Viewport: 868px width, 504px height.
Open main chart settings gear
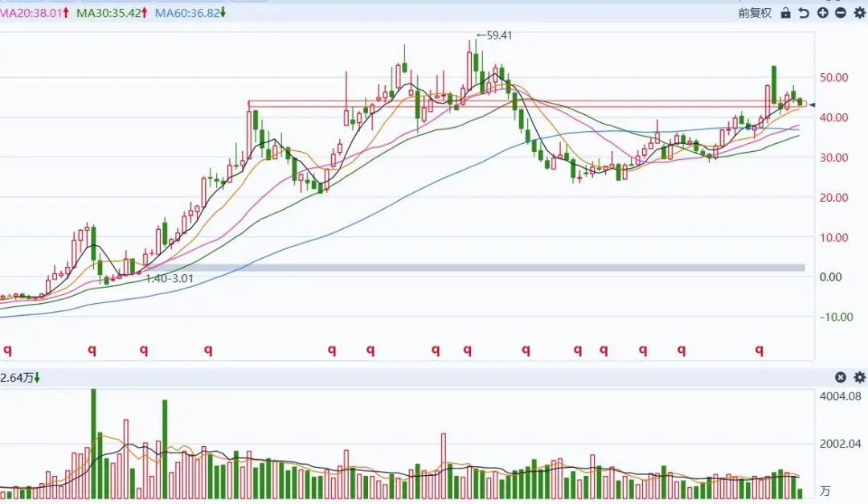pos(859,13)
